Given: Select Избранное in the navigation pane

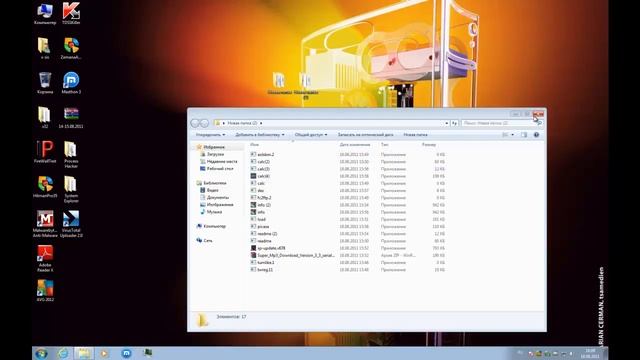Looking at the screenshot, I should 211,147.
